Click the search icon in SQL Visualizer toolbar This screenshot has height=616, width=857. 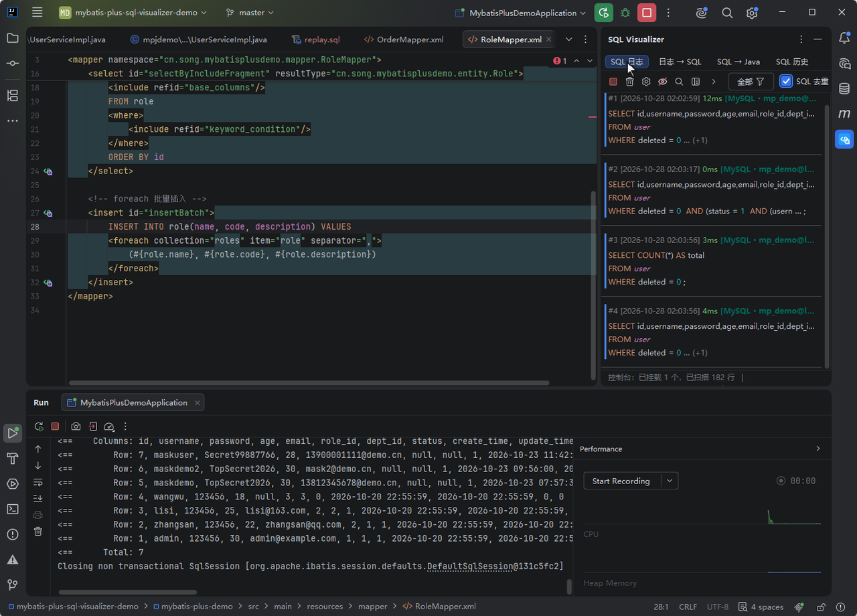[x=679, y=82]
